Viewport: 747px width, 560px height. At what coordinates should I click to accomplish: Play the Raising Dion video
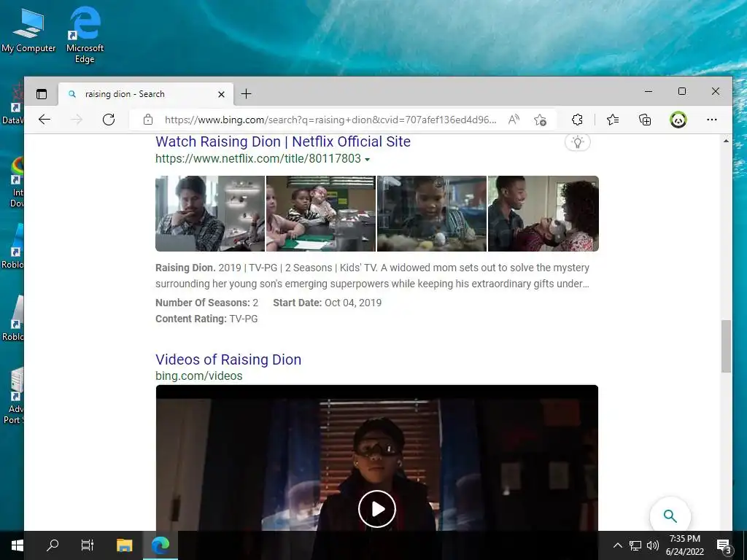point(377,509)
